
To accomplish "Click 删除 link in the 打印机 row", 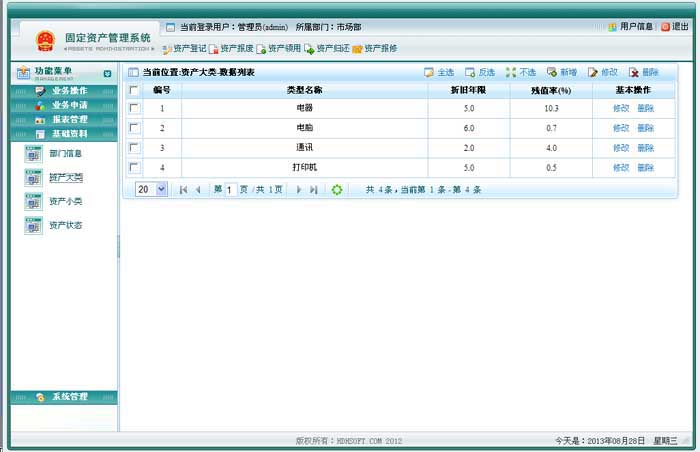I will [x=645, y=168].
